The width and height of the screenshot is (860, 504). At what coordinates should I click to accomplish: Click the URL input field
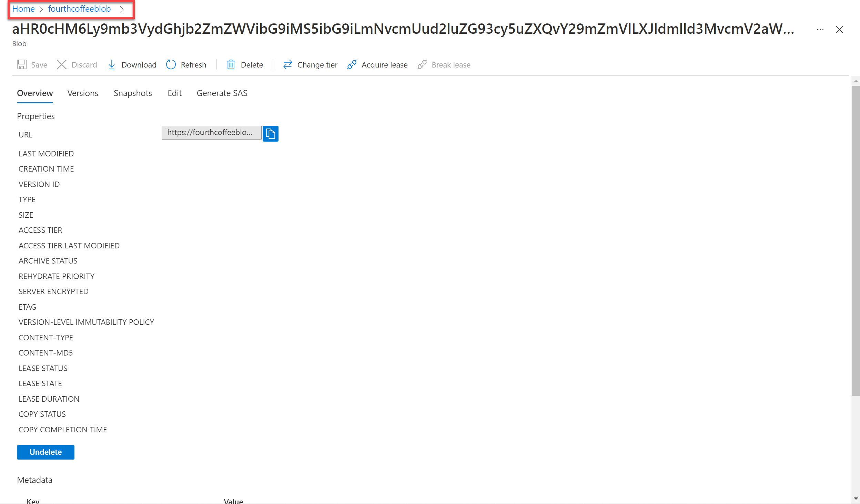pos(211,133)
